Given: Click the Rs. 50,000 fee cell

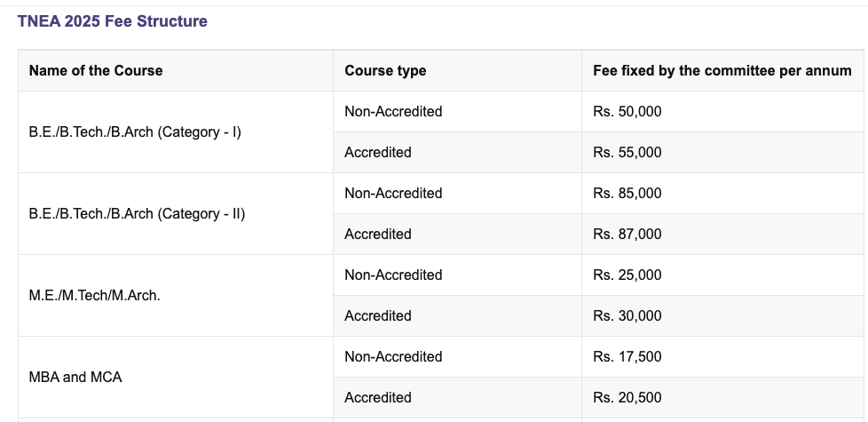Looking at the screenshot, I should click(627, 112).
